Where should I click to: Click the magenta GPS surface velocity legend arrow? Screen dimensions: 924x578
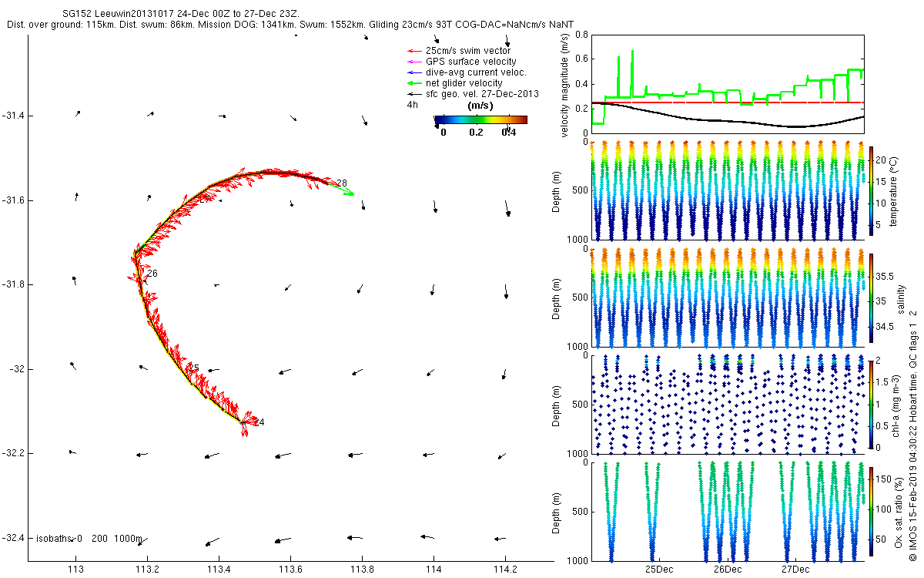[x=413, y=62]
